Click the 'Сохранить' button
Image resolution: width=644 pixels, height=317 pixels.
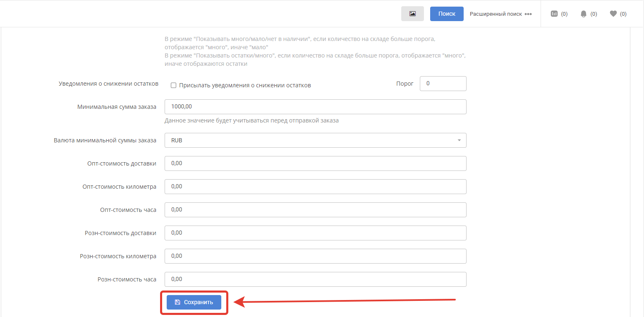pyautogui.click(x=194, y=302)
